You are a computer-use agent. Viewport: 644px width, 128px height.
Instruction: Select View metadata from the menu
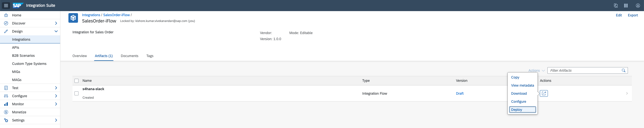click(522, 85)
